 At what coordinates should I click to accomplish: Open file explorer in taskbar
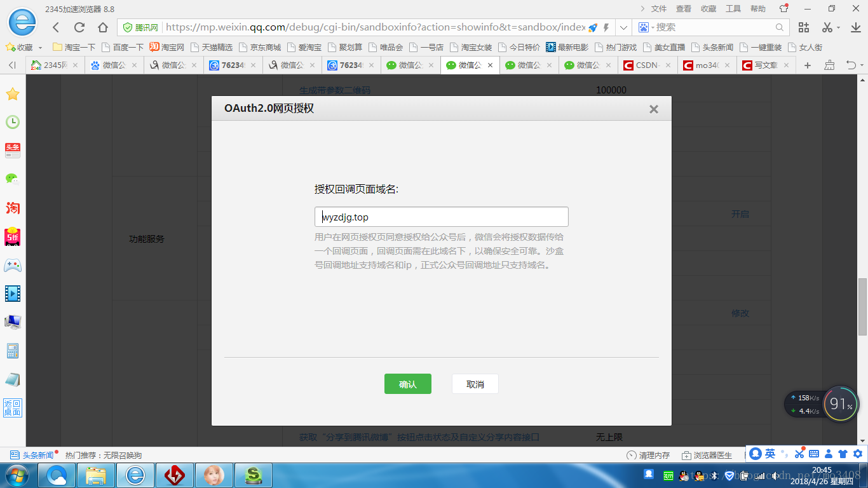(97, 475)
